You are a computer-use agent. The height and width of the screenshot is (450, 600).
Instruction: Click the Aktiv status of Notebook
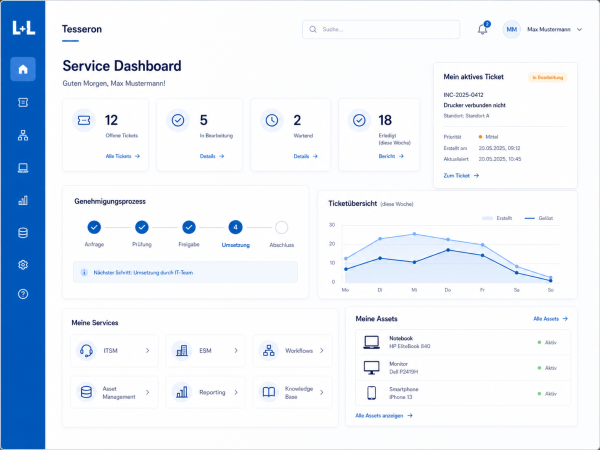click(547, 342)
